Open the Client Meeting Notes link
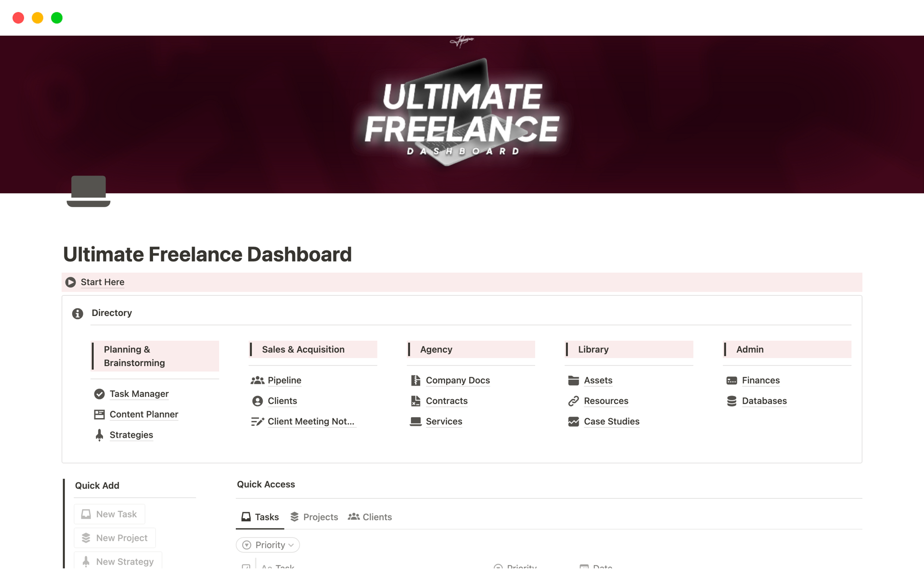This screenshot has height=578, width=924. pos(311,421)
